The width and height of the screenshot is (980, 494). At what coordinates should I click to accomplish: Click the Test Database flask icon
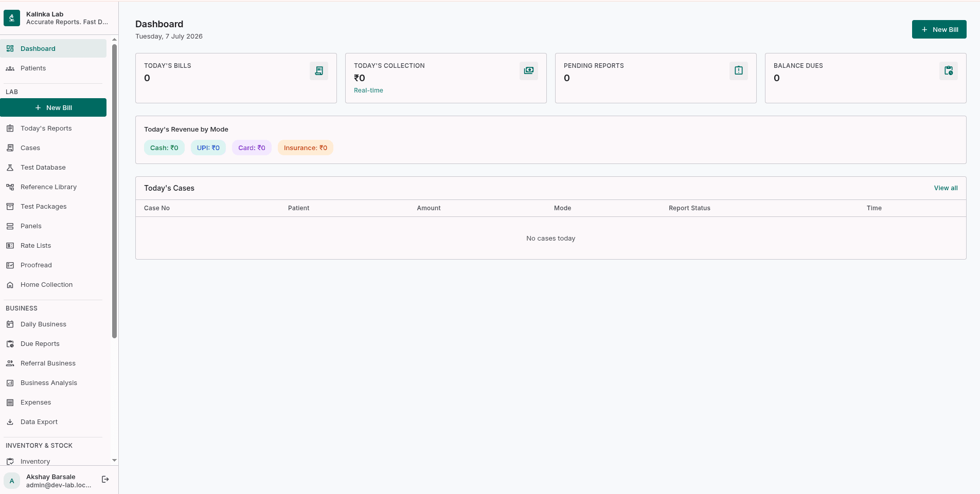pyautogui.click(x=10, y=167)
